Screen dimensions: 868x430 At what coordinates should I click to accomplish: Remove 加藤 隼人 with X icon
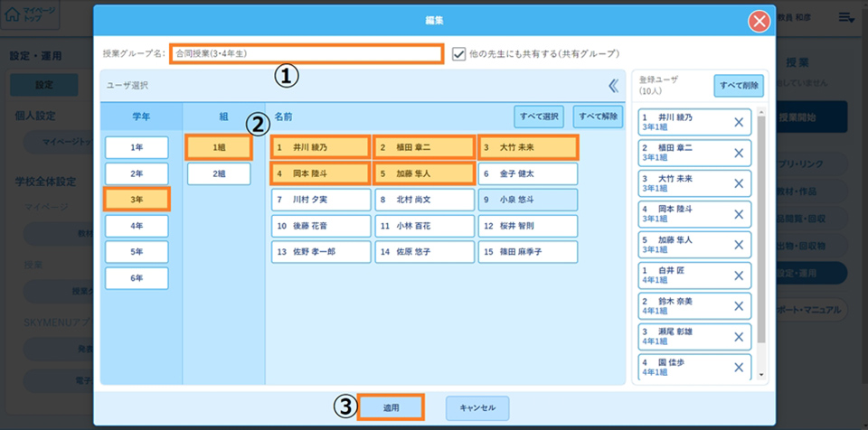[x=738, y=247]
